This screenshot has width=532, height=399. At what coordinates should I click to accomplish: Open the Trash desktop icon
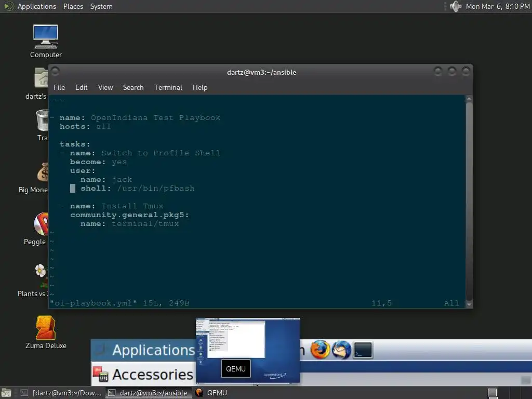(x=42, y=121)
